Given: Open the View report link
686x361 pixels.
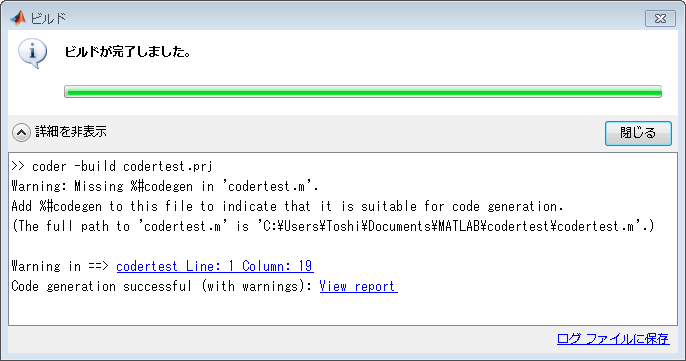Looking at the screenshot, I should (358, 286).
